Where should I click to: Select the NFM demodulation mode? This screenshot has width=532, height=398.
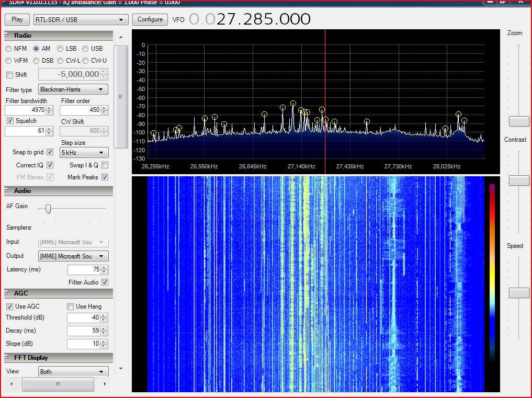[x=9, y=49]
